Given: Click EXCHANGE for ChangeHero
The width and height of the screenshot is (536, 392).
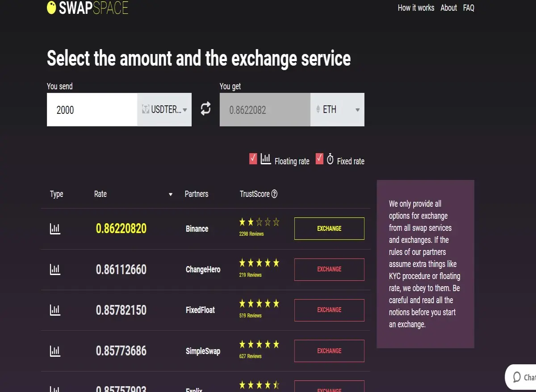Looking at the screenshot, I should [x=329, y=269].
